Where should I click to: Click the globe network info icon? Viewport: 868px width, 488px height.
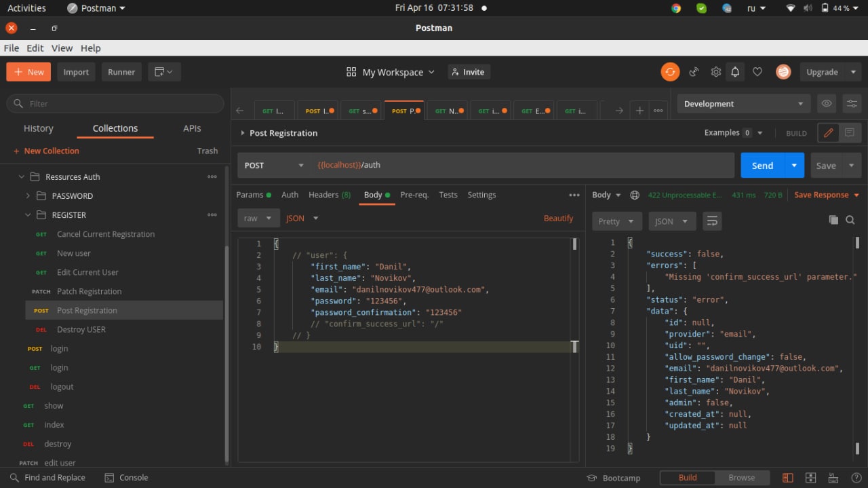click(635, 195)
